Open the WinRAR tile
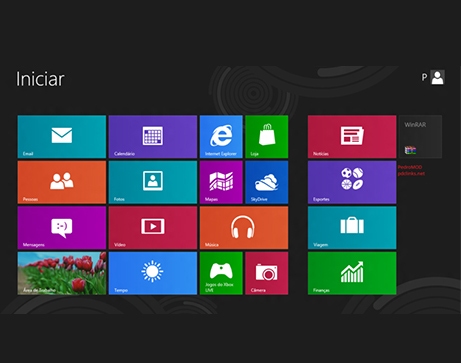461x363 pixels. [x=420, y=137]
